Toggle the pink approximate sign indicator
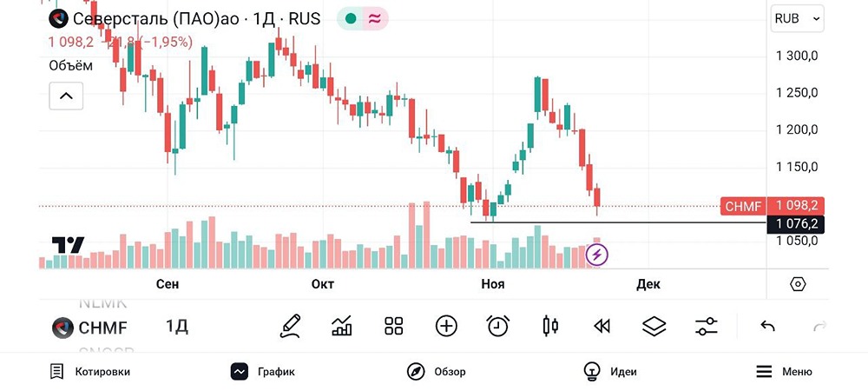868x391 pixels. tap(375, 18)
